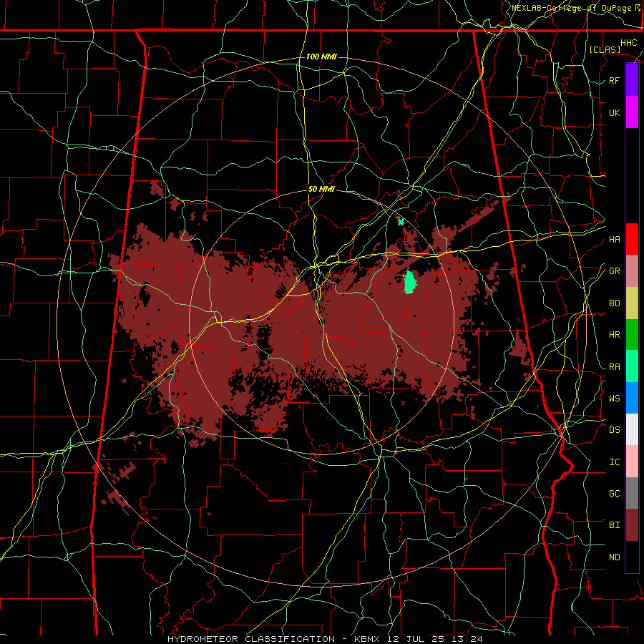644x644 pixels.
Task: Click the BD legend label
Action: (615, 303)
